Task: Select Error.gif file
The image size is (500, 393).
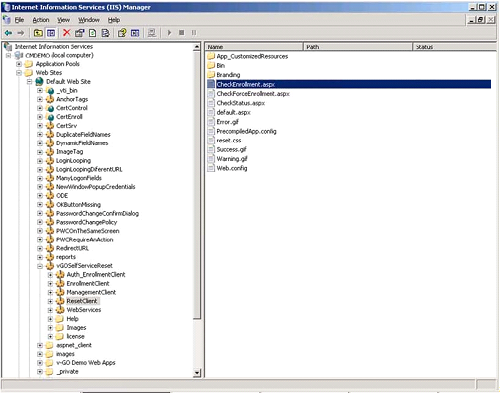Action: click(227, 122)
